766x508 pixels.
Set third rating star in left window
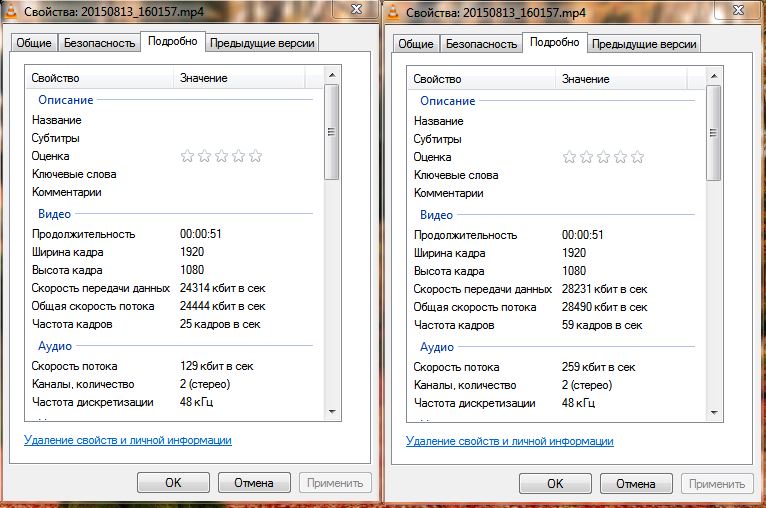221,156
